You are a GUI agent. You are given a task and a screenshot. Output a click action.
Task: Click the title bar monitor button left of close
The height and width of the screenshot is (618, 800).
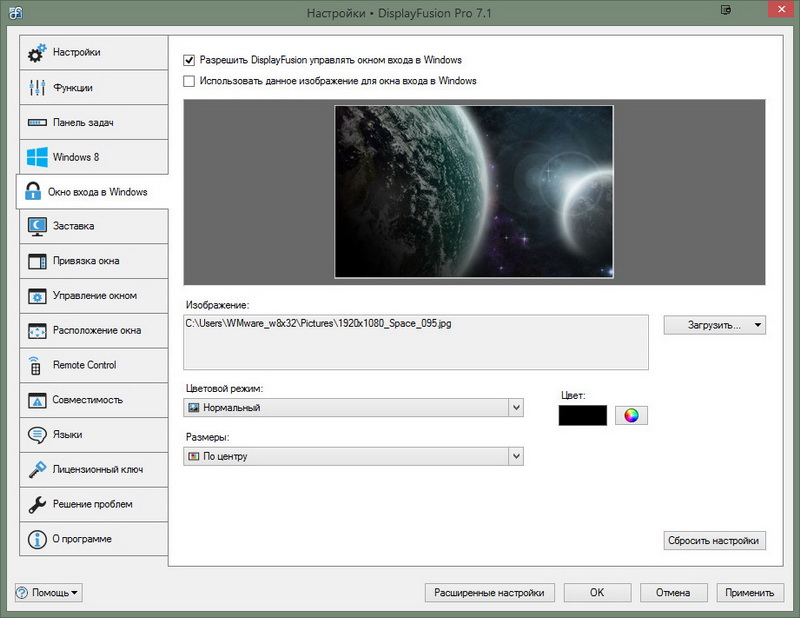click(726, 10)
